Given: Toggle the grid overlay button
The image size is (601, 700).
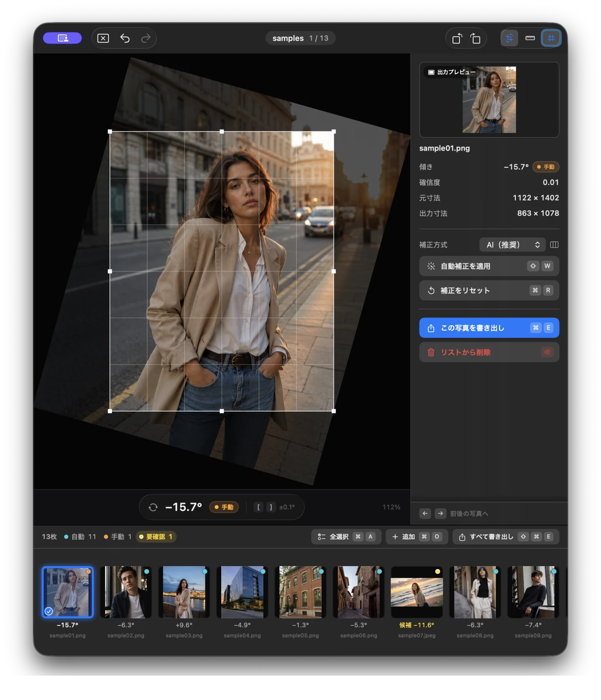Looking at the screenshot, I should coord(551,38).
